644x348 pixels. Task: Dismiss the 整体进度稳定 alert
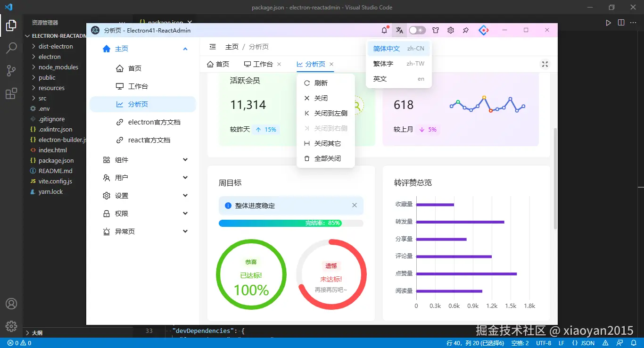click(x=355, y=205)
